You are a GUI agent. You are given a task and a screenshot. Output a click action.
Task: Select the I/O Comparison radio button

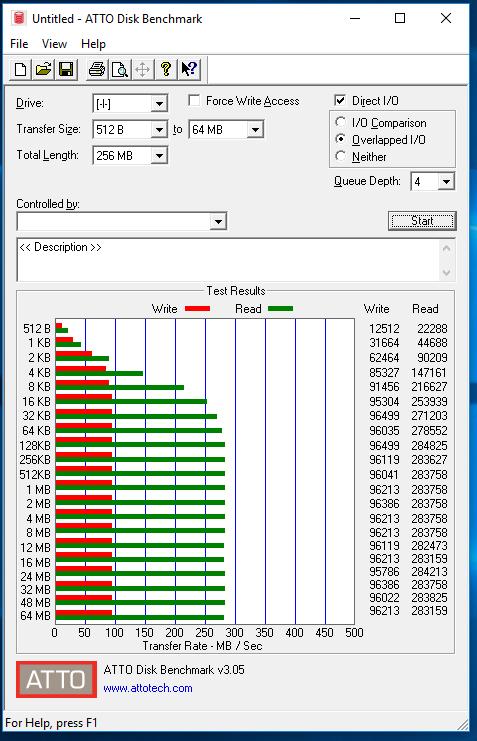(340, 122)
